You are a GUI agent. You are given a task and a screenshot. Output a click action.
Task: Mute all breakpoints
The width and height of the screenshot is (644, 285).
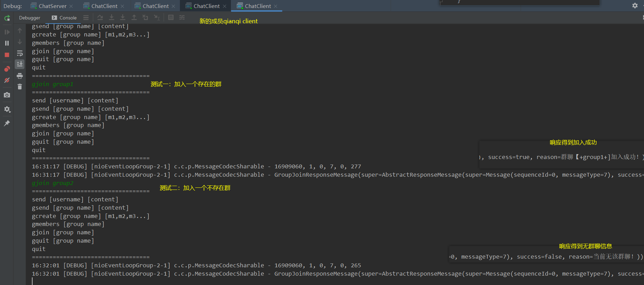(x=7, y=80)
